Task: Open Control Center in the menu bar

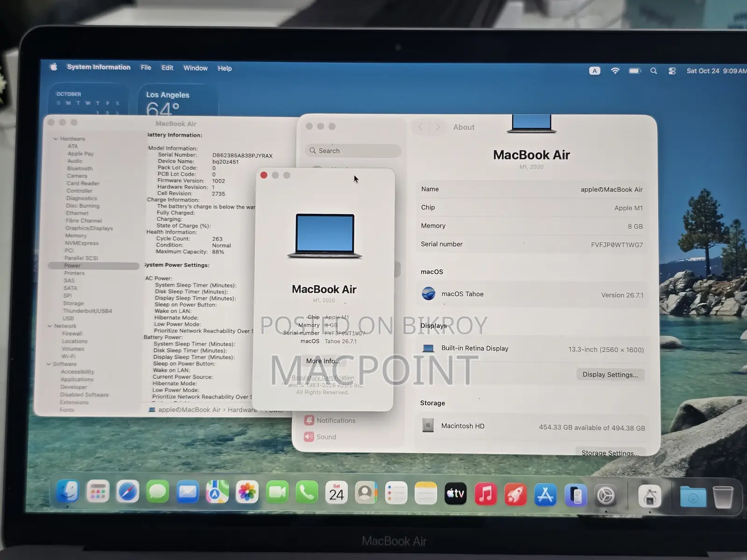Action: 672,71
